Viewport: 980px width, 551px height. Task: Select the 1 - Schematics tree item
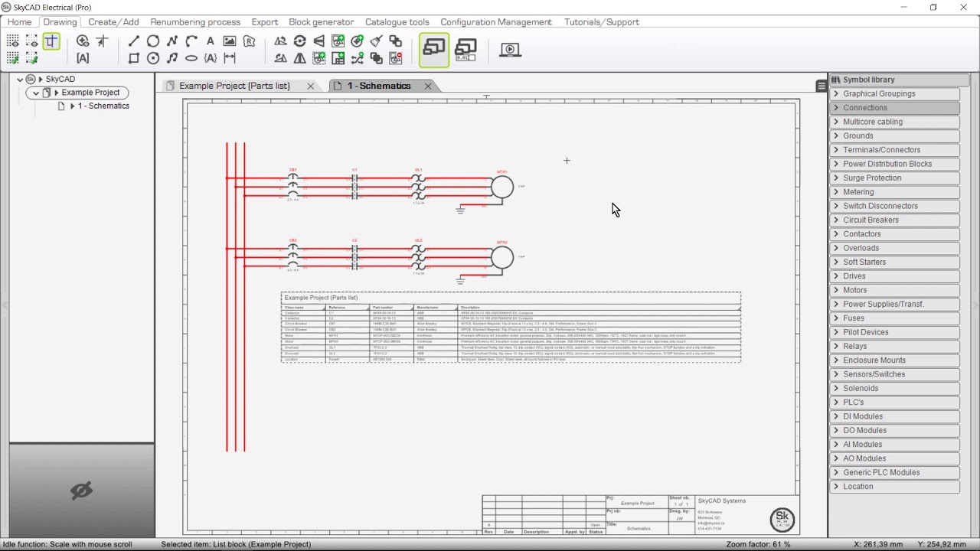pyautogui.click(x=103, y=106)
